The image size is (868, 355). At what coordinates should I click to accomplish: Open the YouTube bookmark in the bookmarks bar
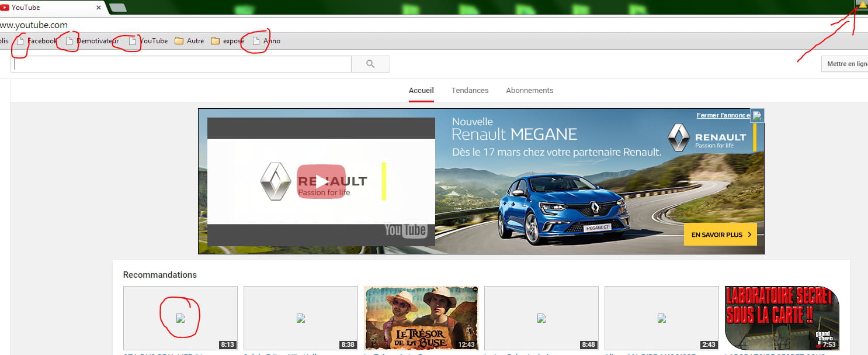coord(148,41)
